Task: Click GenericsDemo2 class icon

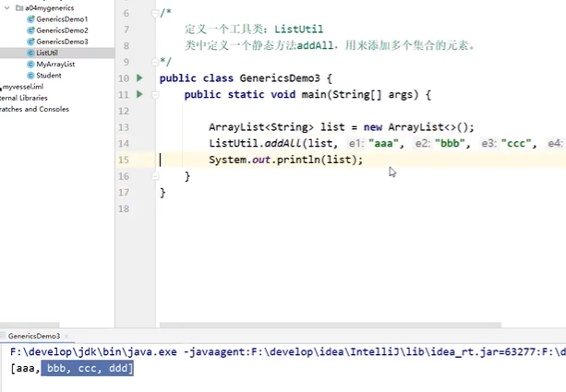Action: pyautogui.click(x=30, y=30)
